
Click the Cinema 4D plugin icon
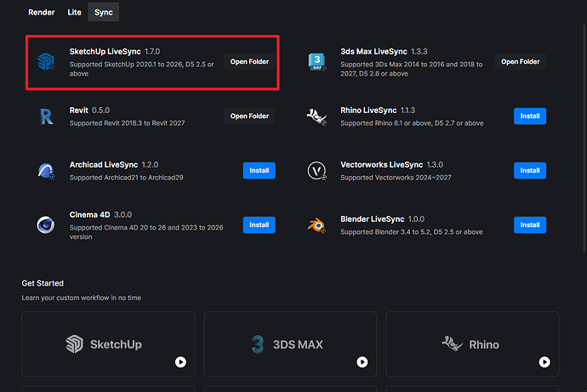tap(46, 225)
